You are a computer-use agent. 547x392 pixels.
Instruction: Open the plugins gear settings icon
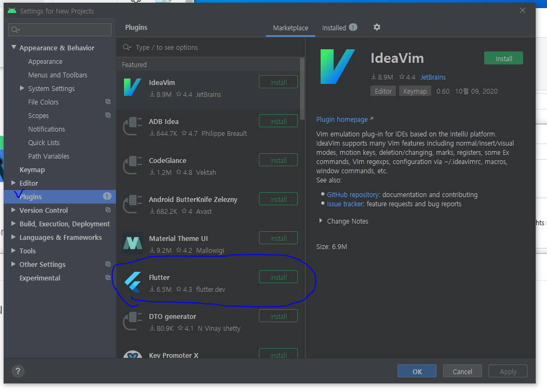[377, 27]
